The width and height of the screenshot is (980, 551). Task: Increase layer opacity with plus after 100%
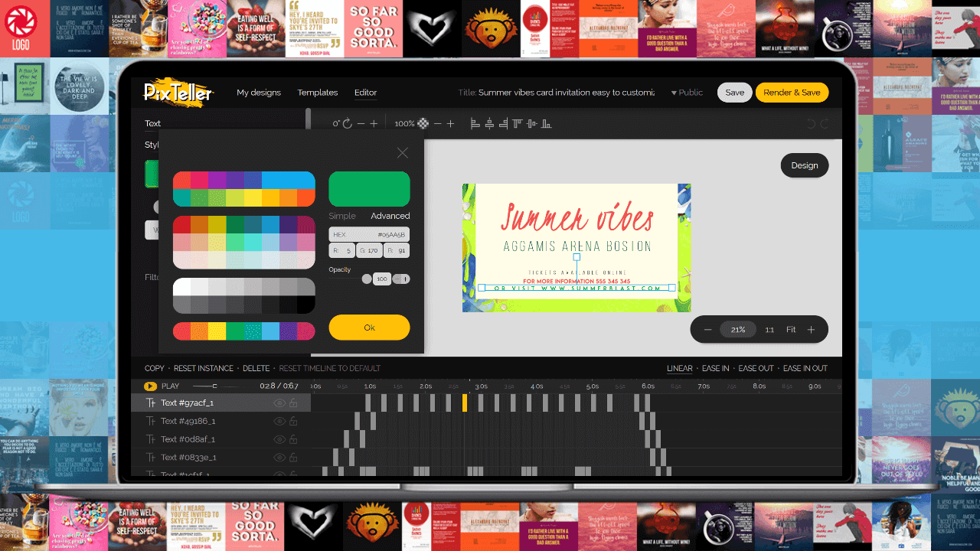[450, 123]
